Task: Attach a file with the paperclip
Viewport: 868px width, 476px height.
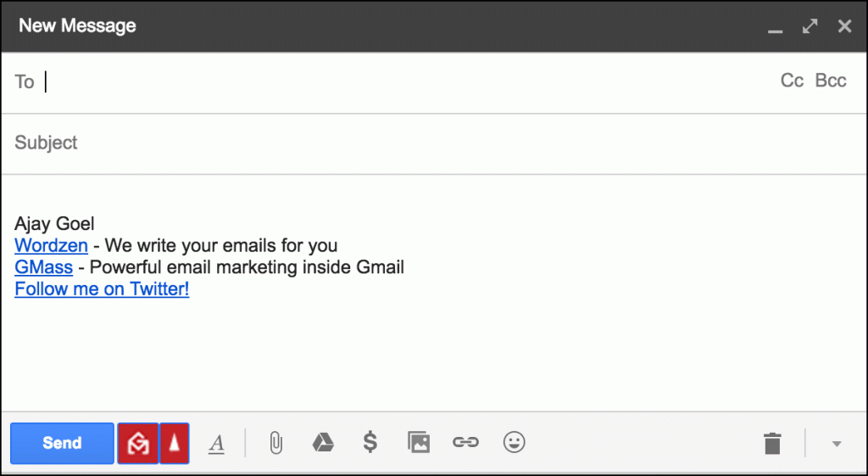Action: point(275,443)
